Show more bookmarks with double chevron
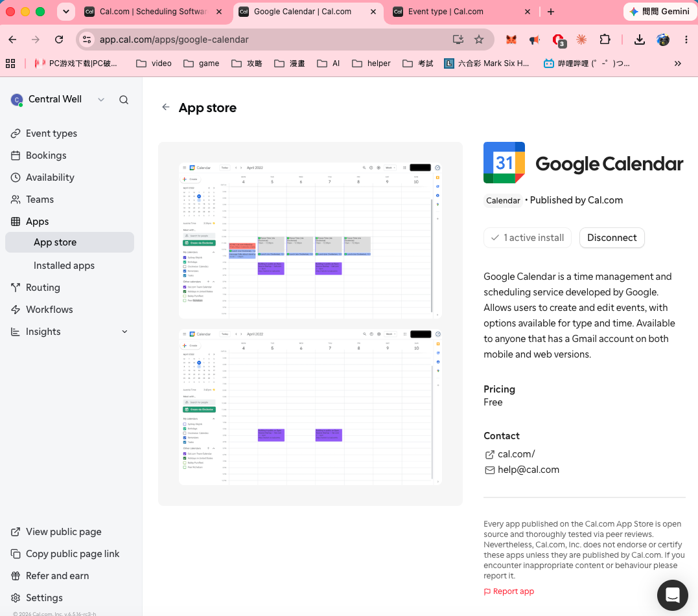The height and width of the screenshot is (616, 698). pyautogui.click(x=677, y=63)
